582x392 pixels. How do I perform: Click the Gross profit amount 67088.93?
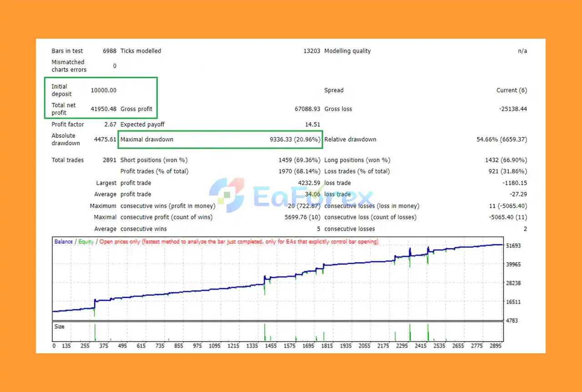tap(308, 109)
